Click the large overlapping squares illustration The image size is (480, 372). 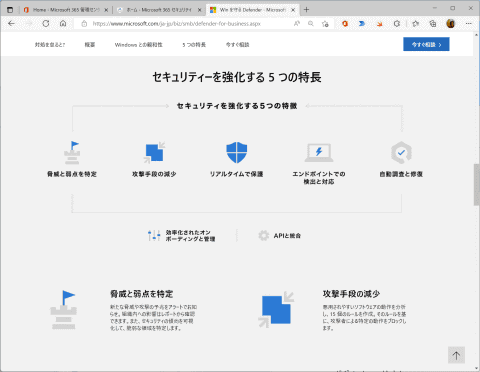click(276, 310)
